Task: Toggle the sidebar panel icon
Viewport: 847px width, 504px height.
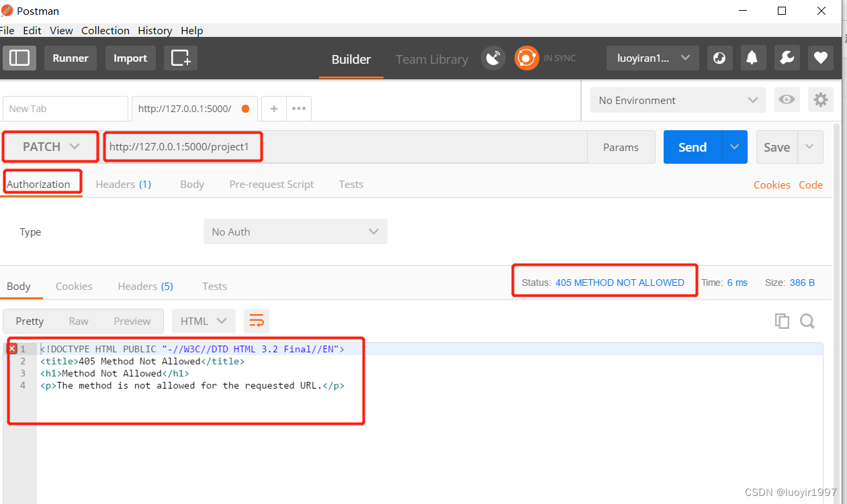Action: click(19, 58)
